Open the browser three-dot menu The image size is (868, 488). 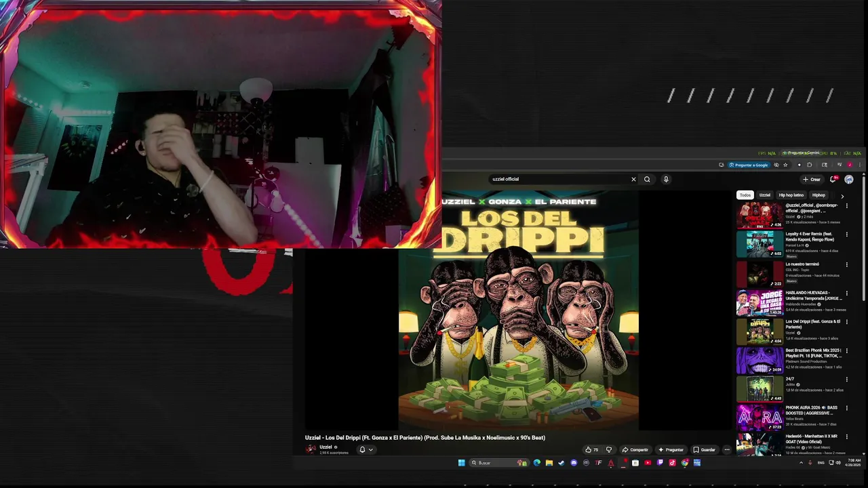(x=860, y=165)
